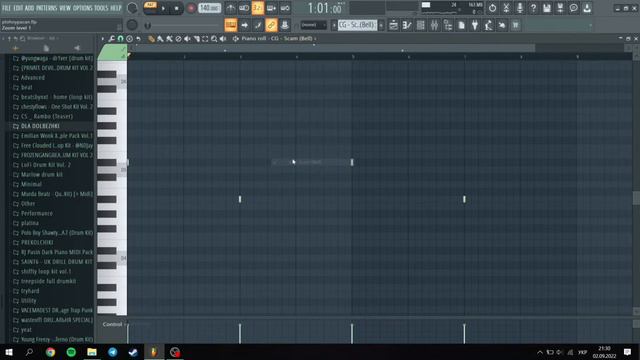Toggle the magnet snap icon in piano roll
640x360 pixels.
pos(120,38)
